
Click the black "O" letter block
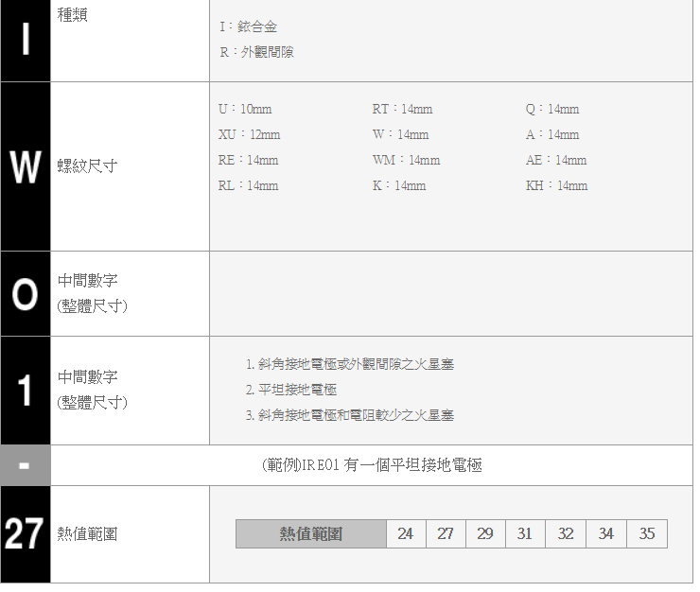click(x=26, y=294)
